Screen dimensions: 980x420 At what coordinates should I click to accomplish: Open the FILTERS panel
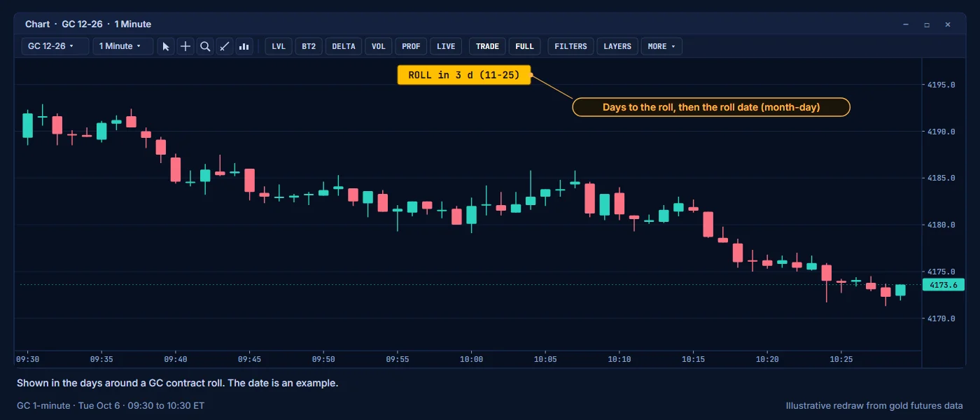(570, 46)
